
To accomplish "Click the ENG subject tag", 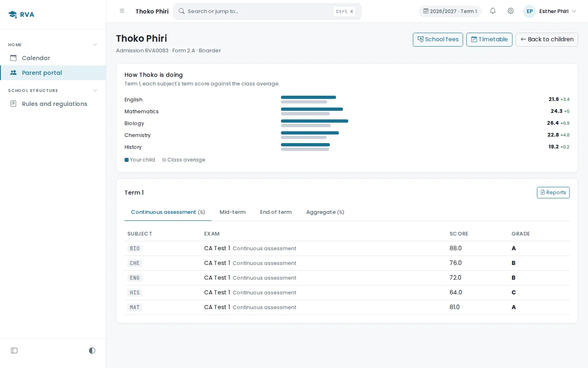I will [x=135, y=278].
